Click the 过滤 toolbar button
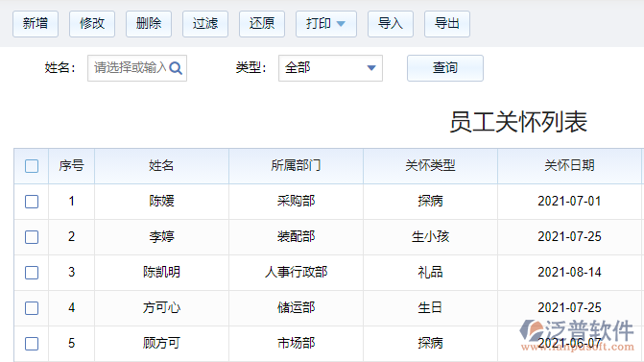This screenshot has height=362, width=644. (x=205, y=24)
